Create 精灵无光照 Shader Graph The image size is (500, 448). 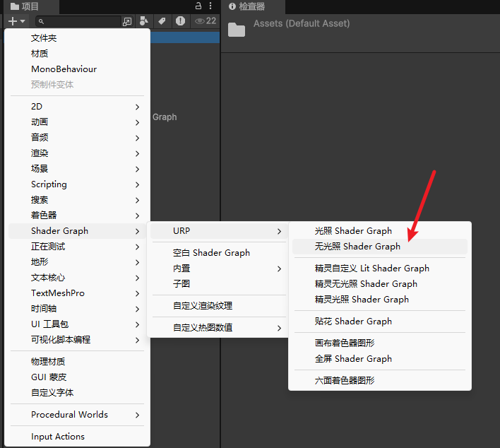click(x=380, y=284)
